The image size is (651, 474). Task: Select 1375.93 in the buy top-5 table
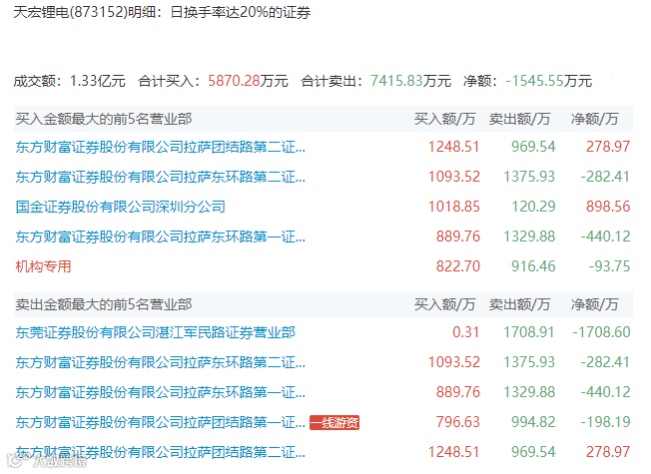click(x=529, y=177)
